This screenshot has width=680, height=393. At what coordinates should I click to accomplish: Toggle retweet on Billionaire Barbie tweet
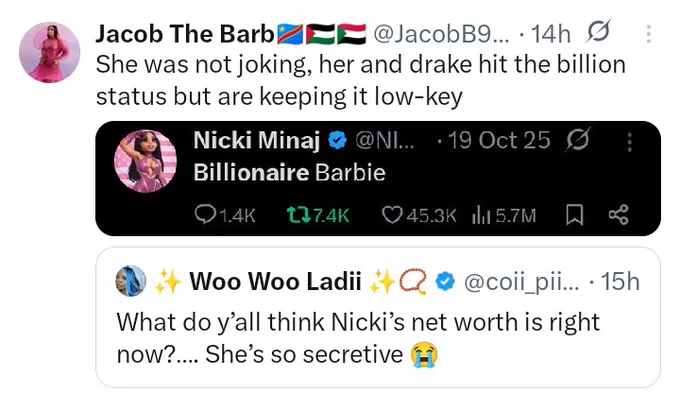coord(318,215)
